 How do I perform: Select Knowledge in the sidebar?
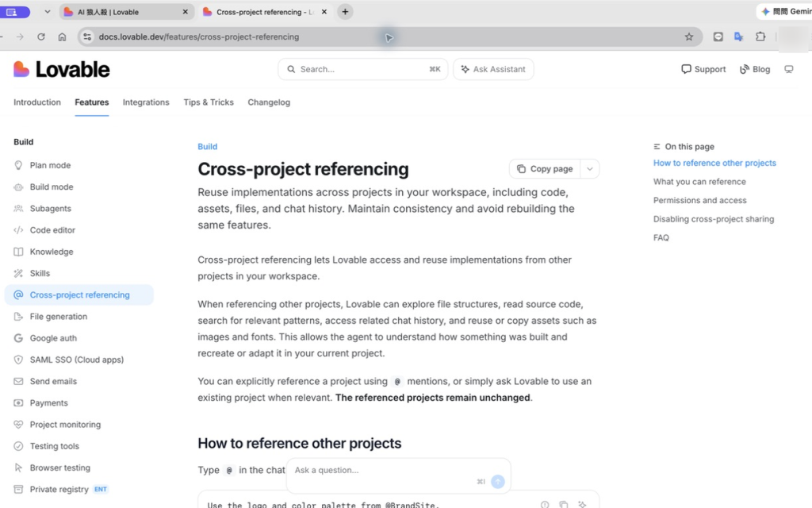coord(52,252)
